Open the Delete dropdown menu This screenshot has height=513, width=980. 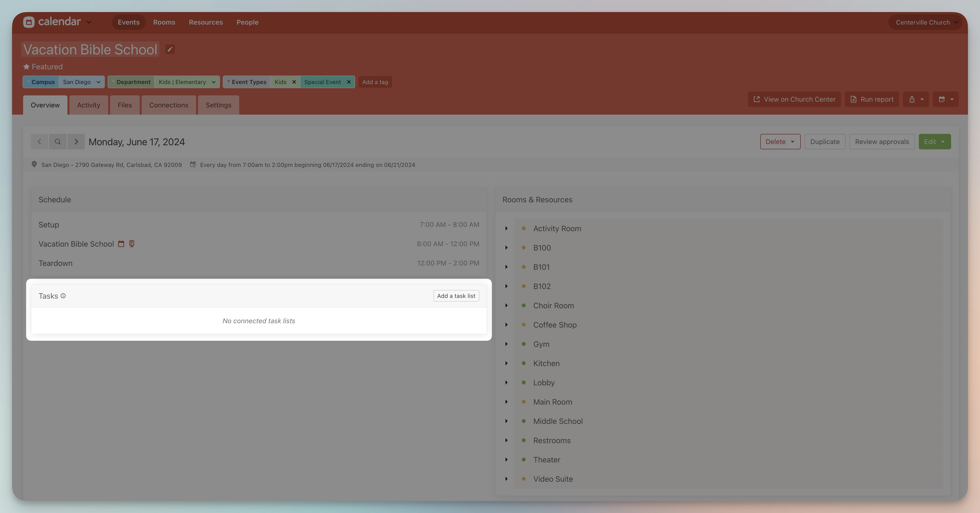tap(780, 141)
